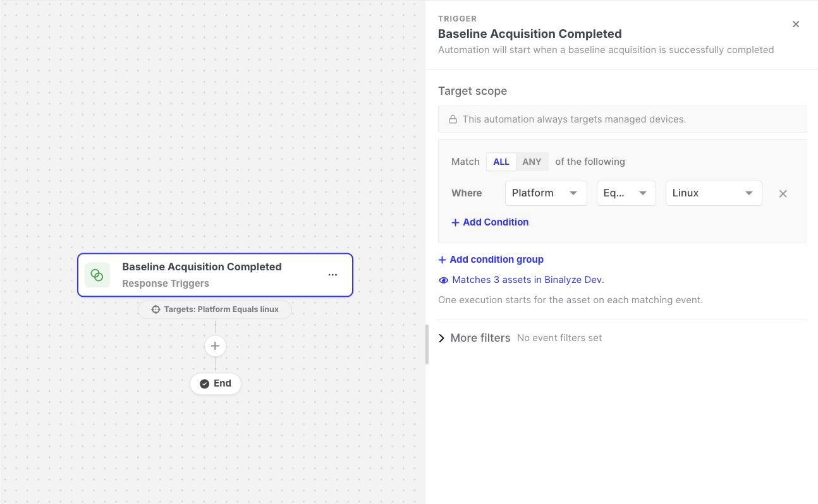Screen dimensions: 818x504
Task: Click the eye icon beside Matches 3 assets
Action: click(x=444, y=280)
